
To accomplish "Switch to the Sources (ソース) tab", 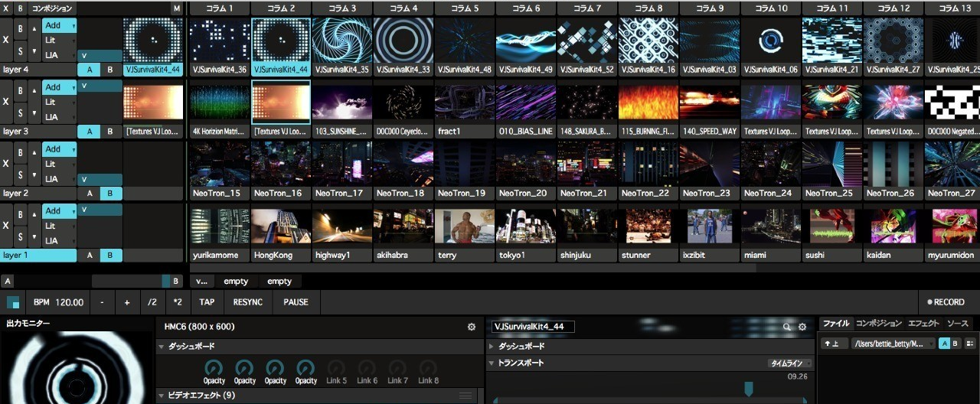I will [958, 324].
